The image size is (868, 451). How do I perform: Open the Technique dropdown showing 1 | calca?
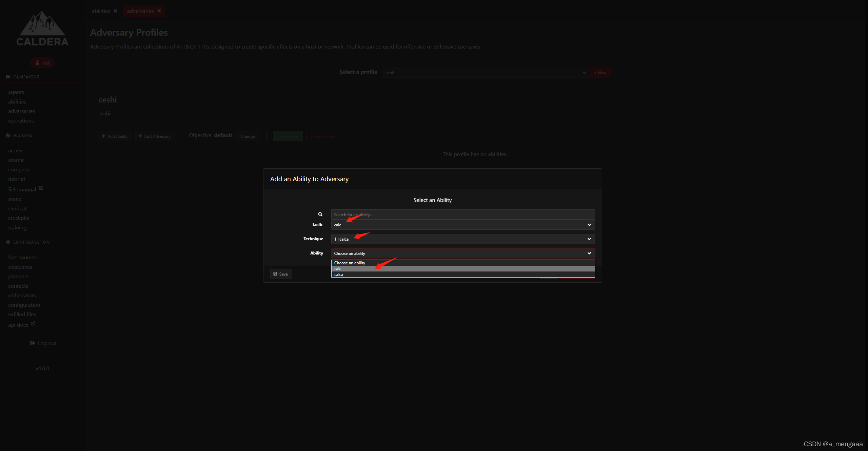(462, 239)
